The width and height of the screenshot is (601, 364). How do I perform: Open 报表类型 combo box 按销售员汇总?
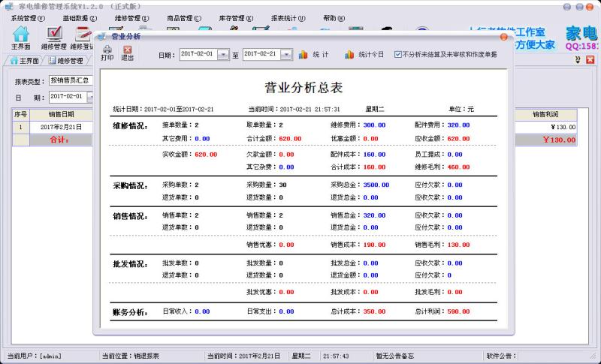click(x=71, y=81)
